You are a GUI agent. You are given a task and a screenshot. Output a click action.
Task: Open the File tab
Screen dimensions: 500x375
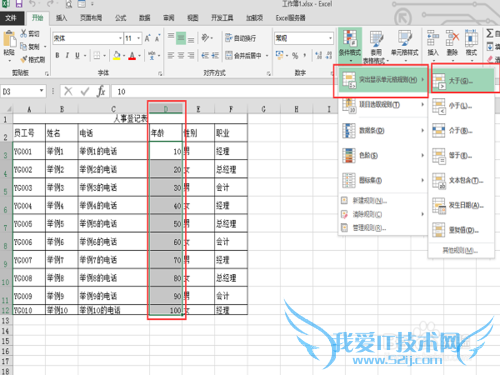11,18
